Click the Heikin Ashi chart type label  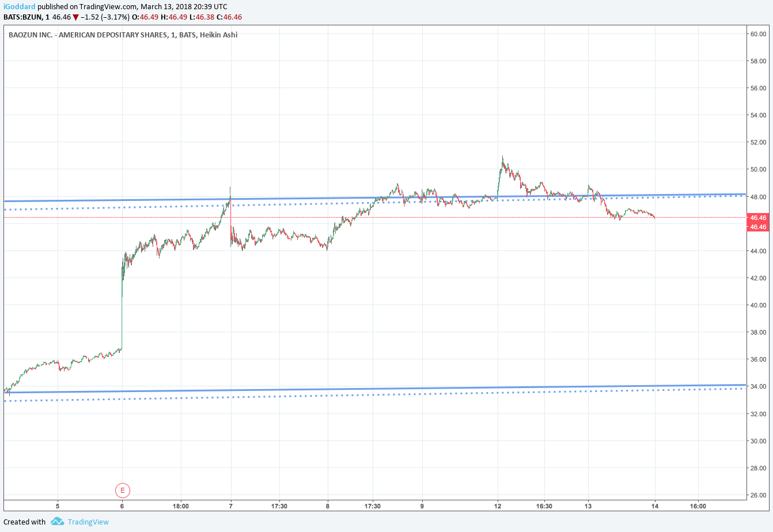218,35
